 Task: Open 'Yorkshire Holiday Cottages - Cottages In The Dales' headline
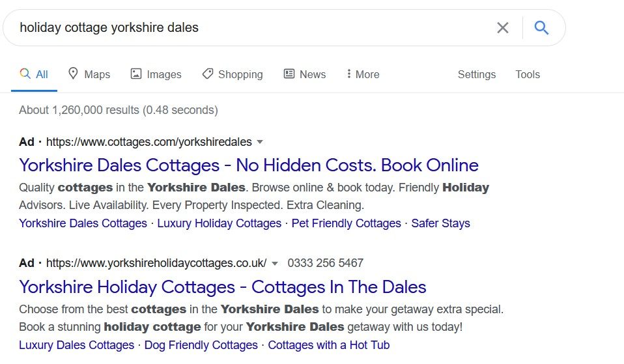click(223, 287)
